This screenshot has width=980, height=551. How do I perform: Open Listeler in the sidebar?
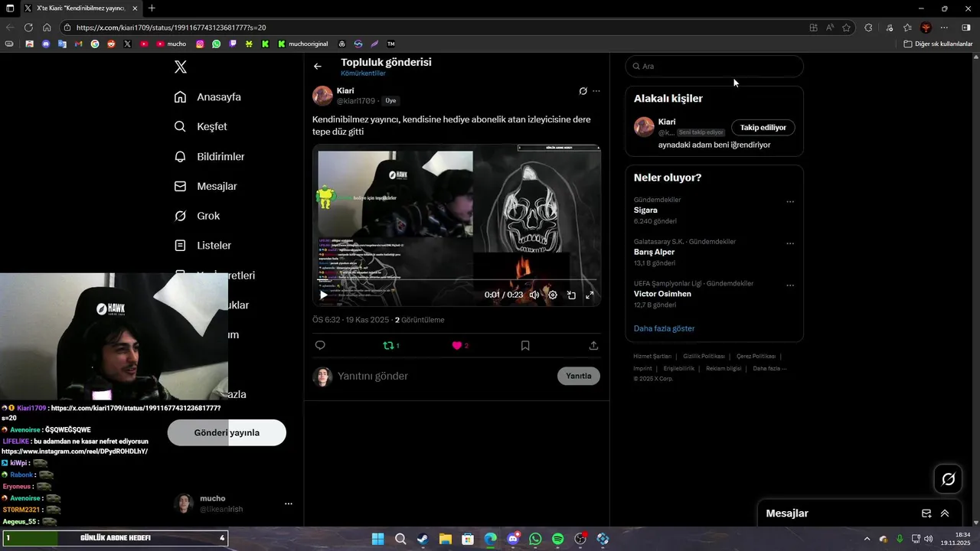pos(203,246)
